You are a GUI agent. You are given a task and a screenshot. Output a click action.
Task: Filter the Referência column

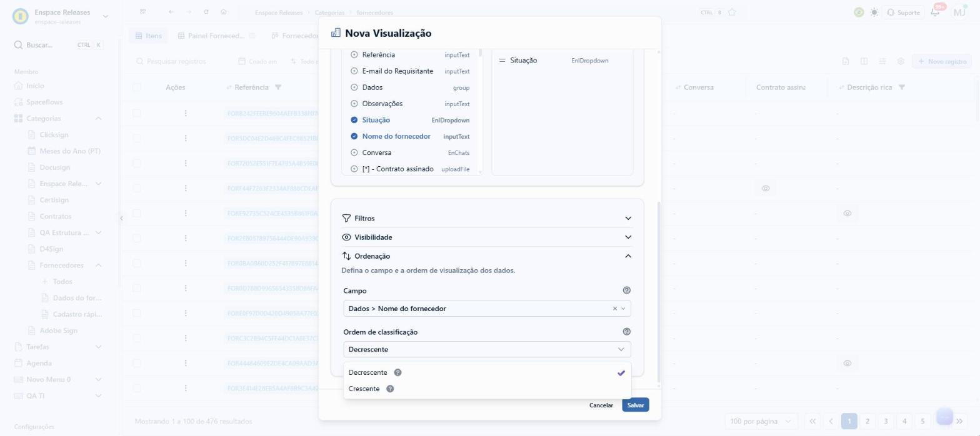(x=278, y=87)
